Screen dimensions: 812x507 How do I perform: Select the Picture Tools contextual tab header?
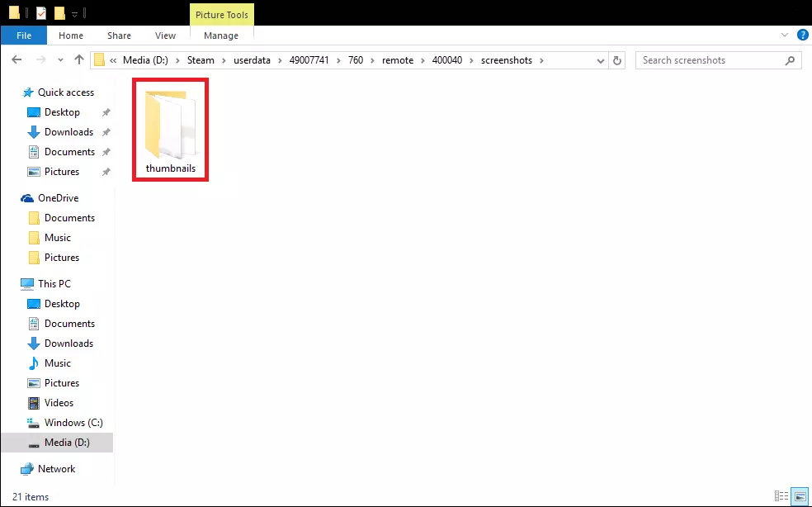click(222, 15)
